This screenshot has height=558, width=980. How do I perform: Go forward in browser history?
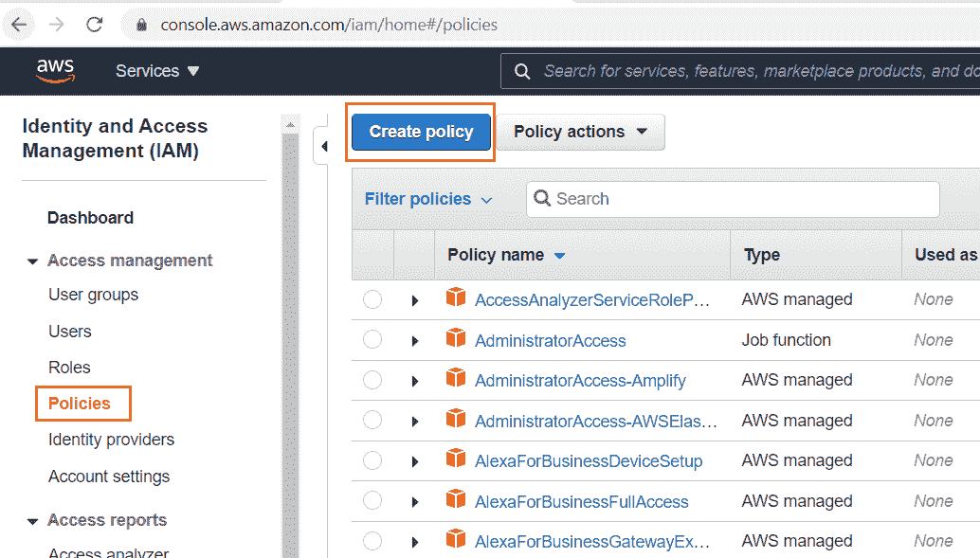tap(56, 25)
